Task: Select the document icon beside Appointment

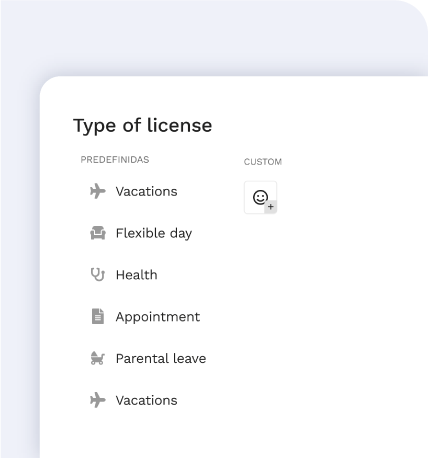Action: [x=98, y=316]
